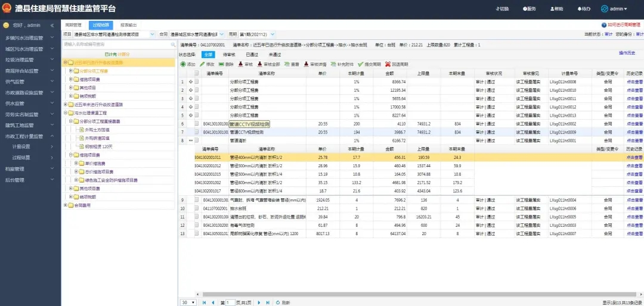The image size is (644, 306).
Task: Click the green 添加 (add) icon
Action: coord(183,64)
